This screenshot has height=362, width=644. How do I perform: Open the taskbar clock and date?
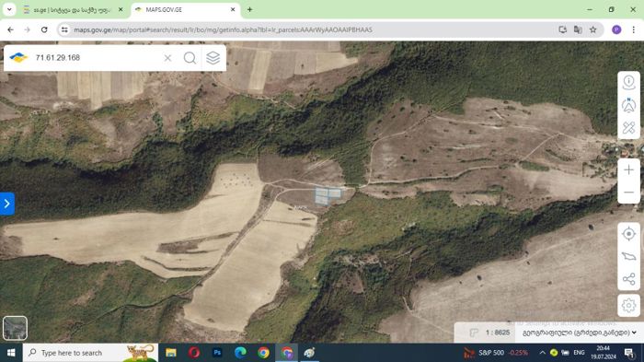click(x=603, y=353)
